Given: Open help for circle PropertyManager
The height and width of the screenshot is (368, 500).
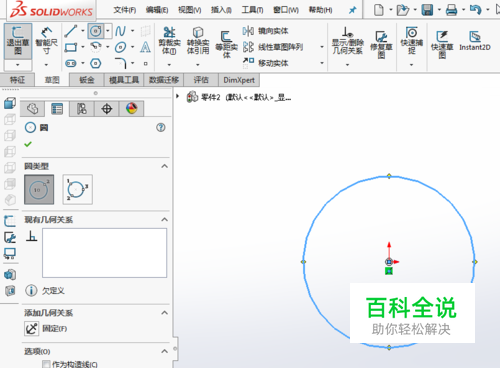Looking at the screenshot, I should pyautogui.click(x=161, y=127).
